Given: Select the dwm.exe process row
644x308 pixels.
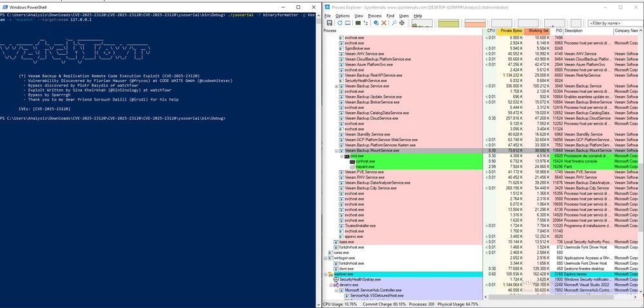Looking at the screenshot, I should (x=480, y=269).
